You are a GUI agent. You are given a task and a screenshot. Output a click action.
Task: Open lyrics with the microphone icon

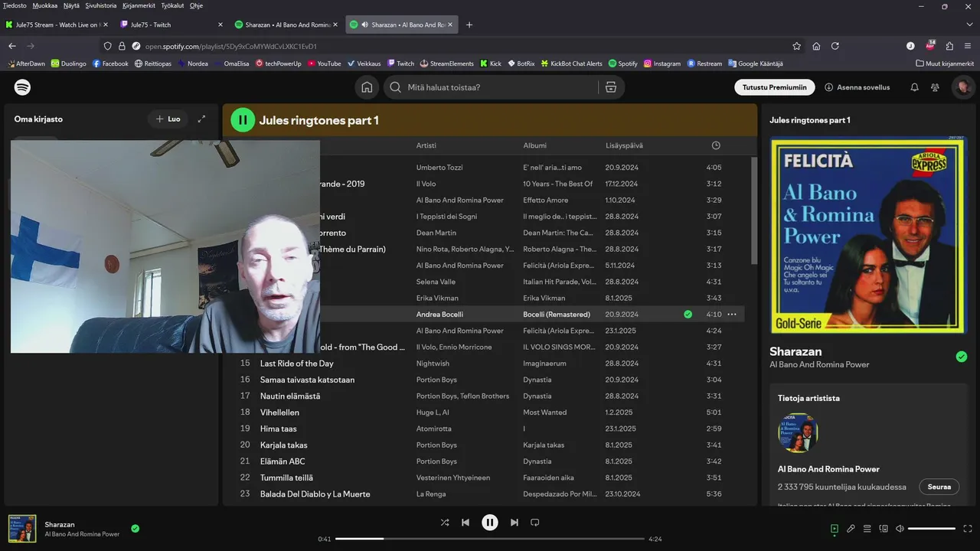[x=851, y=529]
